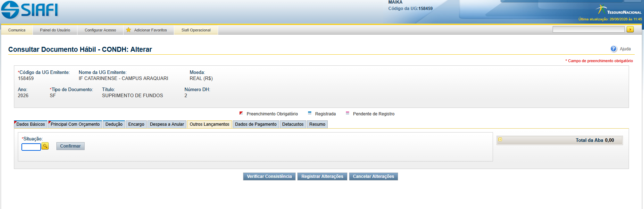
Task: Open the Comunica menu
Action: [17, 30]
